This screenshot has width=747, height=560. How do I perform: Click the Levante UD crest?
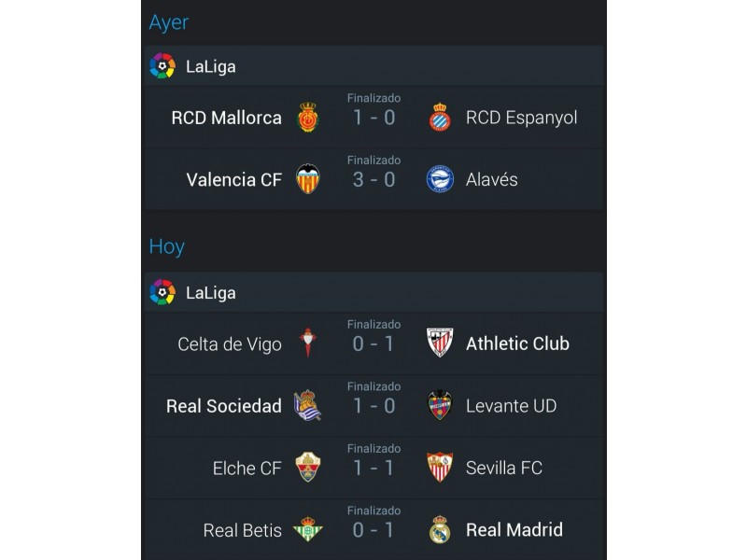coord(440,405)
